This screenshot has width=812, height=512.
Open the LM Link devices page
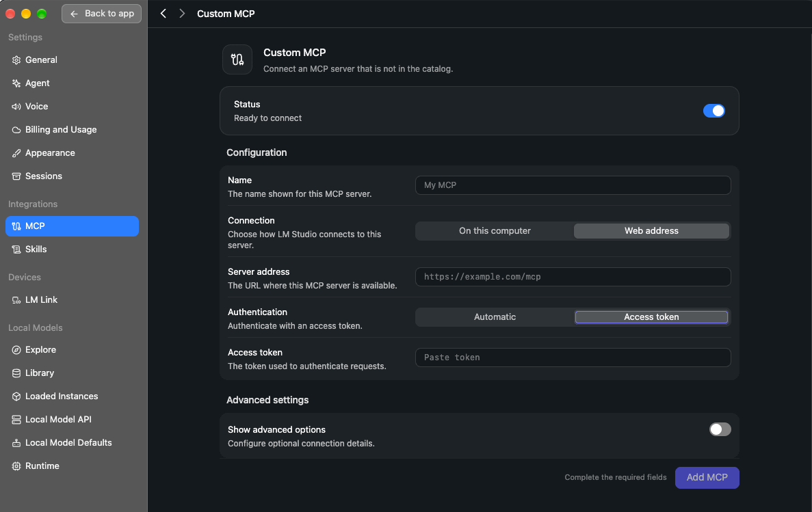pos(72,300)
